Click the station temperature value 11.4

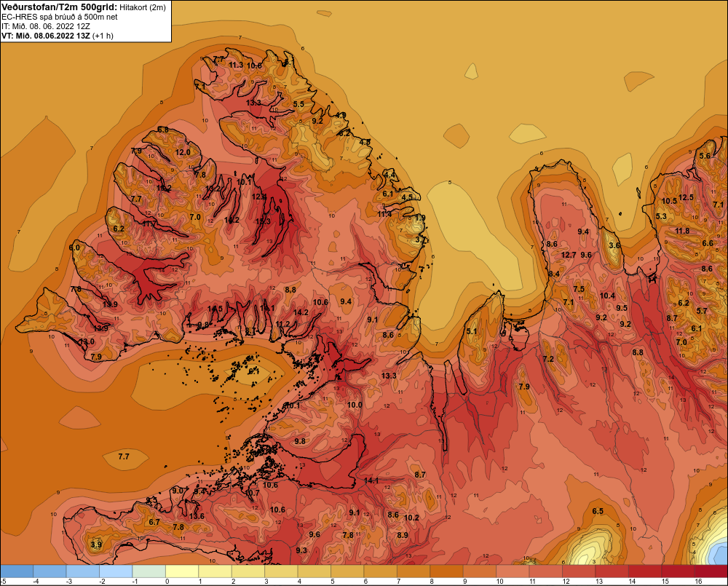point(384,214)
